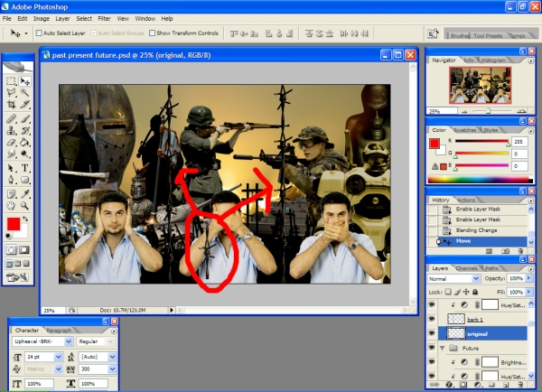Enable Show Transform Controls checkbox
This screenshot has width=542, height=392.
point(152,33)
